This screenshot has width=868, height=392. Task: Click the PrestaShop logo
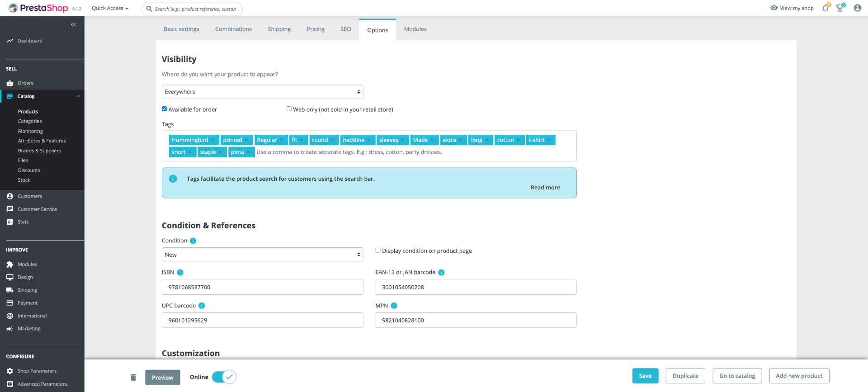point(38,8)
